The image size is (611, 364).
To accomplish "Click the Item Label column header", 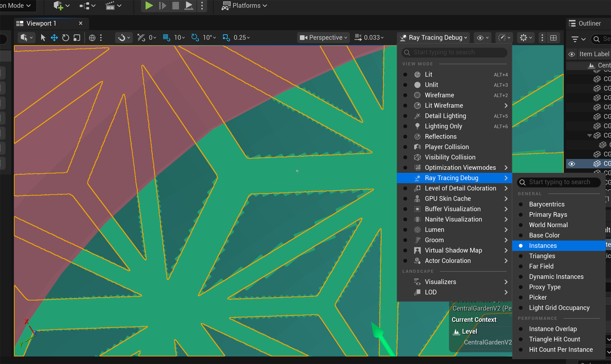I will pyautogui.click(x=594, y=54).
